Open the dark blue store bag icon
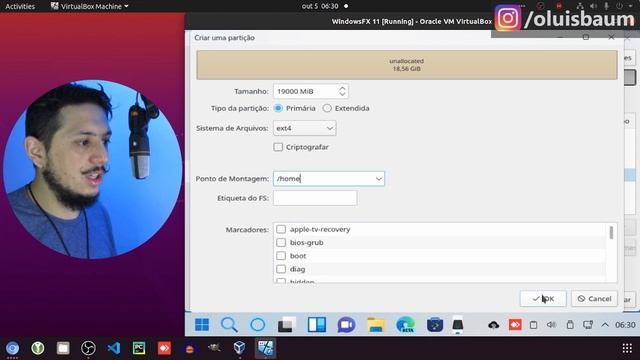The height and width of the screenshot is (360, 640). [x=435, y=325]
